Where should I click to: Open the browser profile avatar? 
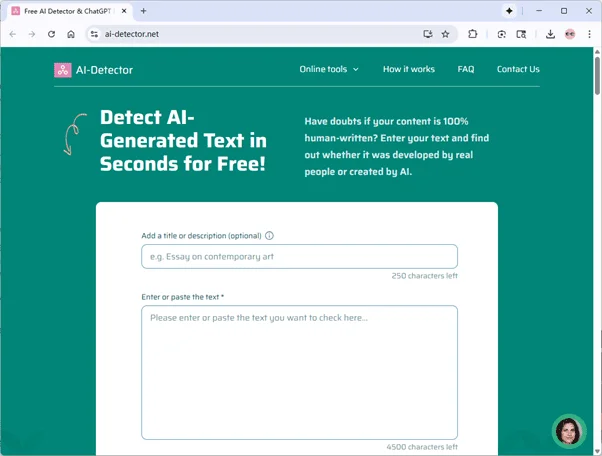pos(570,34)
